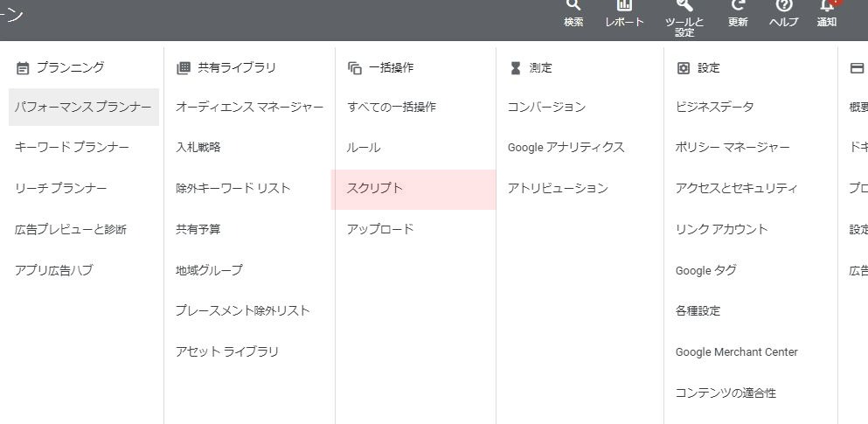The height and width of the screenshot is (424, 868).
Task: Open Google アナリティクス link
Action: pos(566,148)
